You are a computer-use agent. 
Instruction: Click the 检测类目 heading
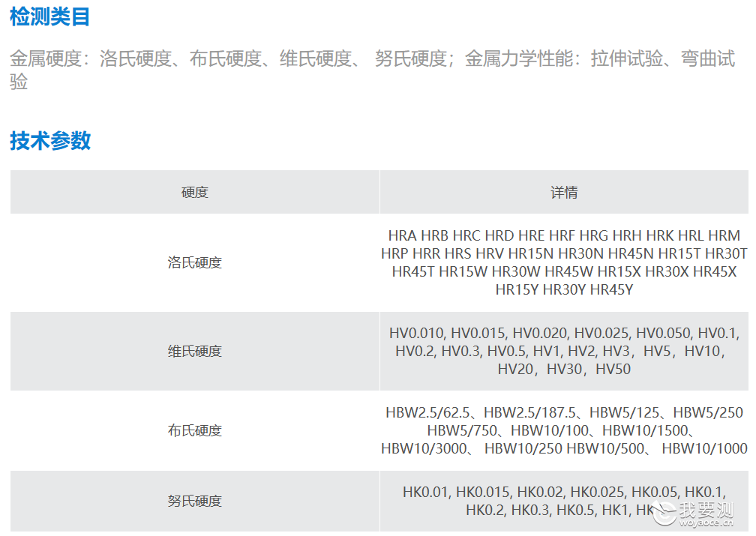click(49, 17)
